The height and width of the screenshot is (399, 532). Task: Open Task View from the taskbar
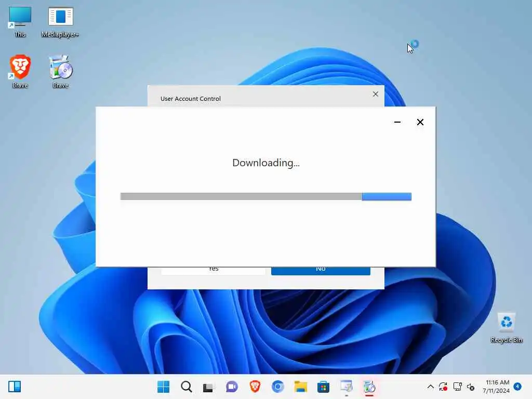208,387
